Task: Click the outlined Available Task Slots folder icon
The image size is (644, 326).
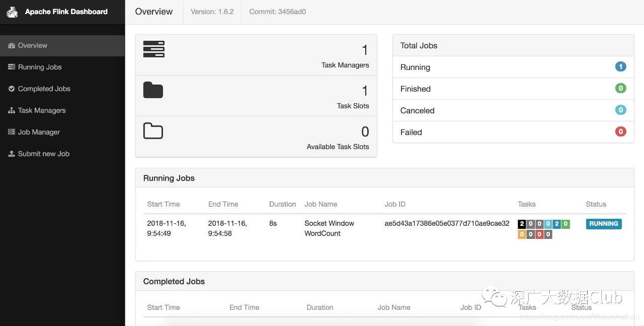Action: (153, 131)
